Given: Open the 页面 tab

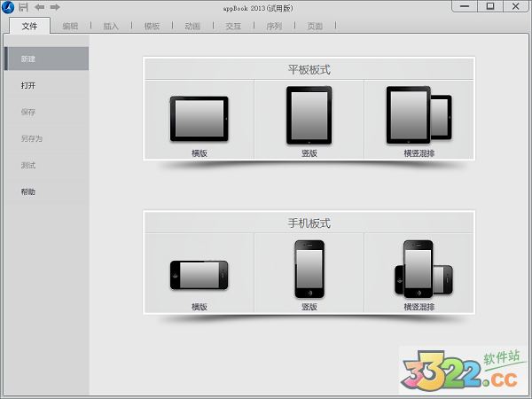Looking at the screenshot, I should (315, 26).
